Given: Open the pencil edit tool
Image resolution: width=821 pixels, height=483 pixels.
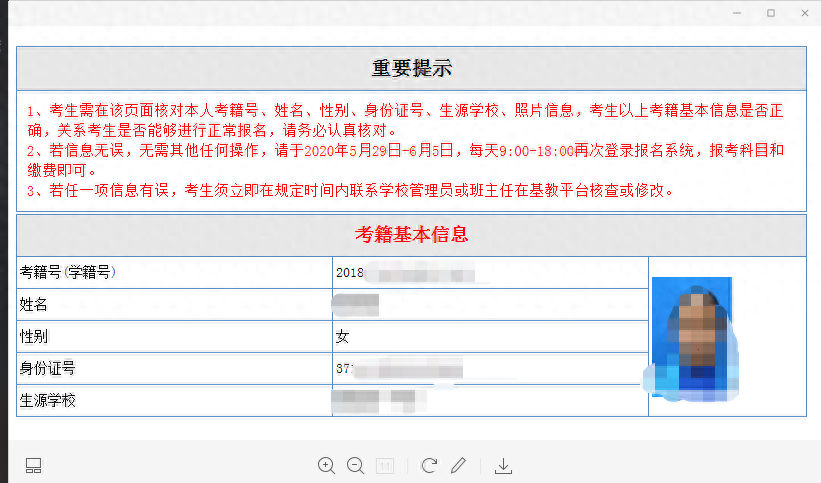Looking at the screenshot, I should tap(458, 465).
